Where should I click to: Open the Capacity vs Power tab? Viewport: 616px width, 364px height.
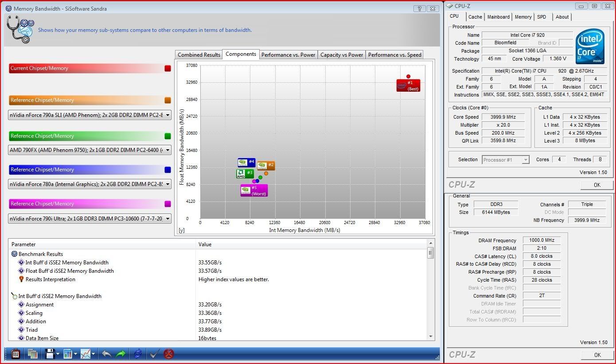click(342, 55)
